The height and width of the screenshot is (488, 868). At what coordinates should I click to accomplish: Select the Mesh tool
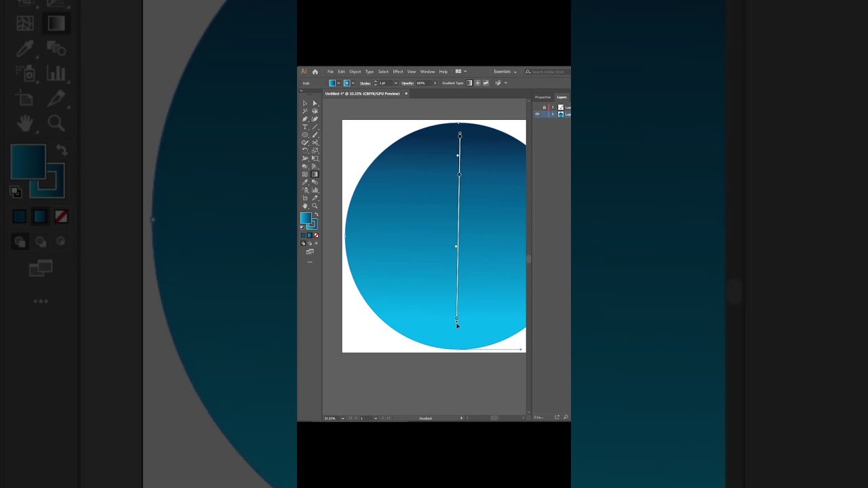tap(304, 174)
